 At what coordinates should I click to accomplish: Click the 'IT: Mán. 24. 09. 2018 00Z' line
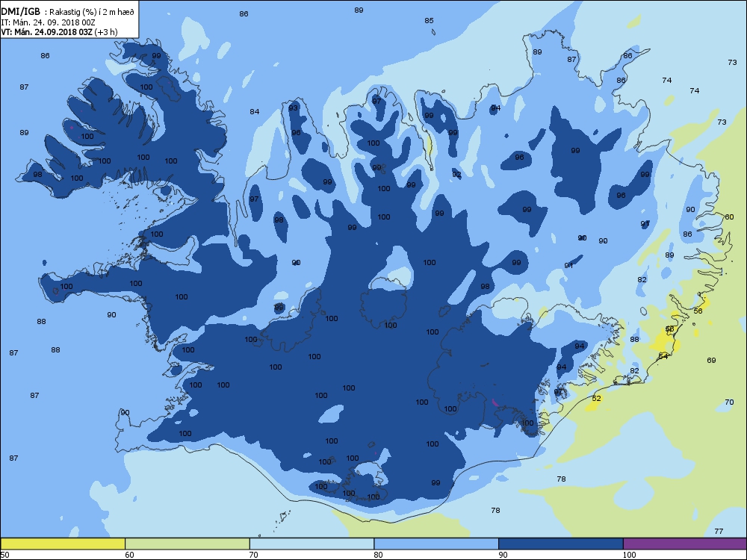[x=48, y=22]
